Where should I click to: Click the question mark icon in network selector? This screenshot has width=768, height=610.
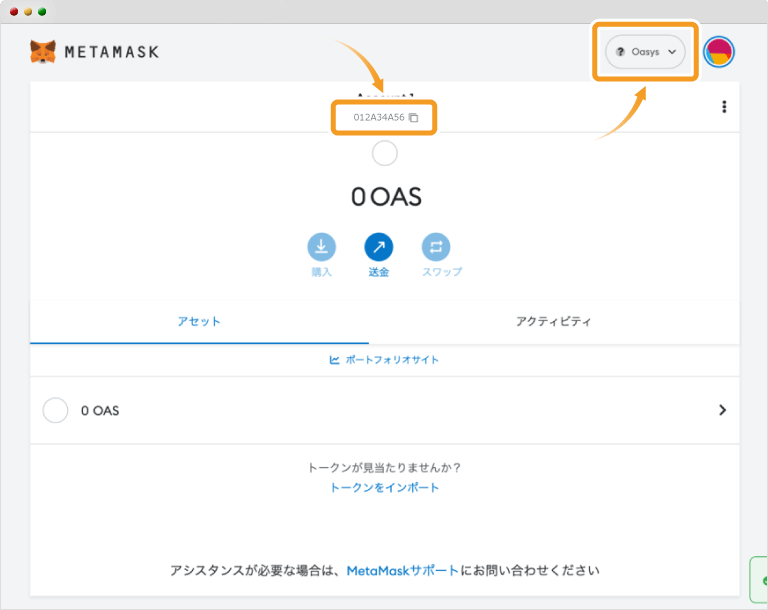621,51
